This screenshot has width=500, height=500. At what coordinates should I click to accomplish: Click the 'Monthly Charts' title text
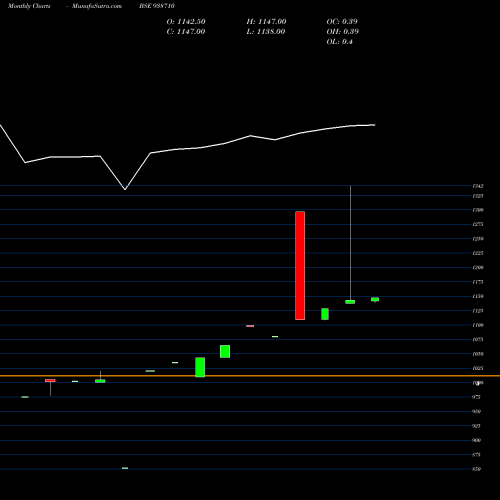(29, 6)
